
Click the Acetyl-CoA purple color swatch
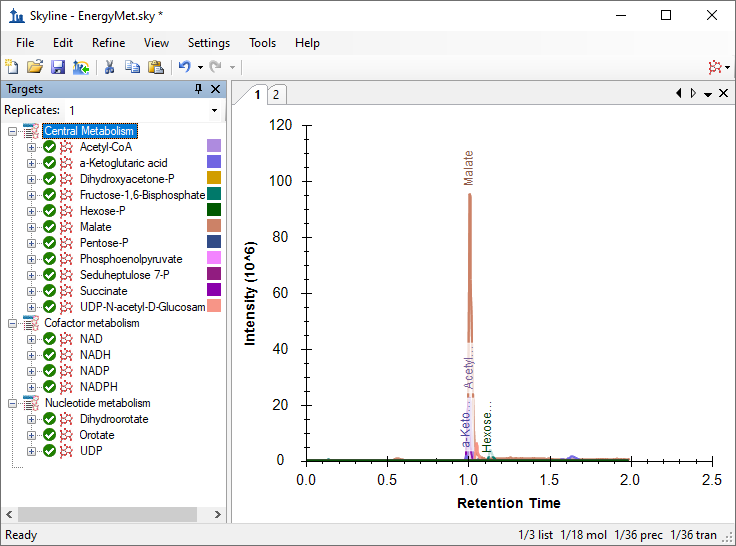pos(214,146)
